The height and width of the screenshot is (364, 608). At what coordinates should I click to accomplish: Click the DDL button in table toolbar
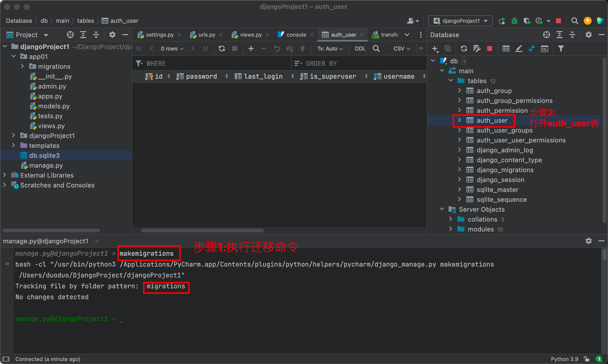[x=360, y=49]
